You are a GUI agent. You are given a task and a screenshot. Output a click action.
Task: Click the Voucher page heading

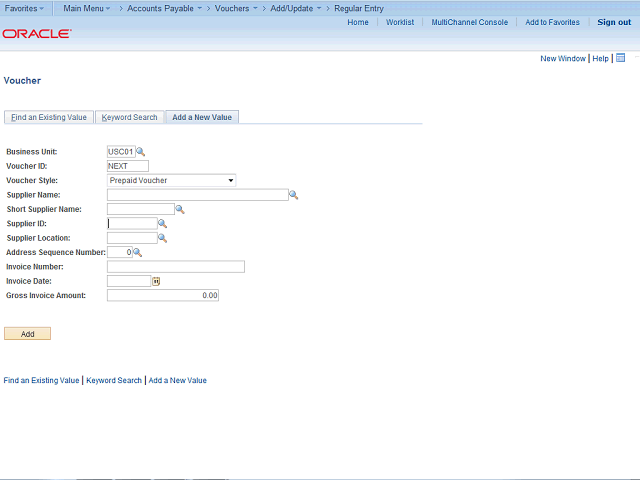click(22, 80)
